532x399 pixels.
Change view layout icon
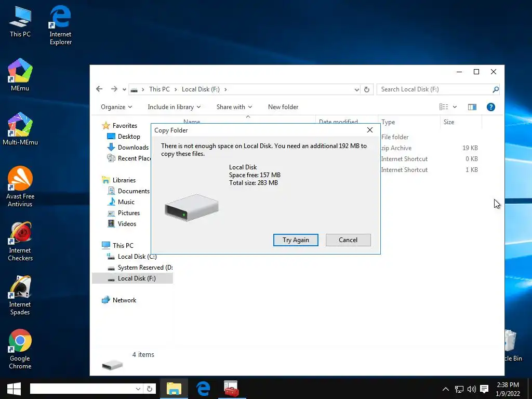coord(444,107)
